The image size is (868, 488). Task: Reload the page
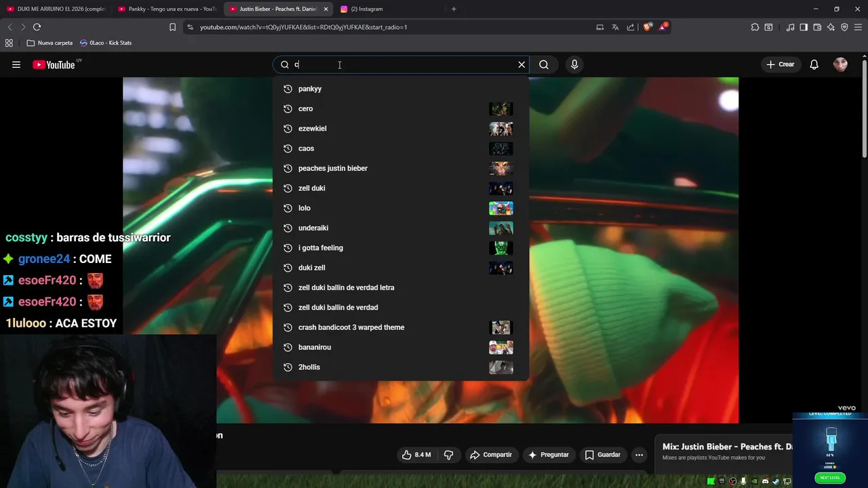click(x=37, y=27)
